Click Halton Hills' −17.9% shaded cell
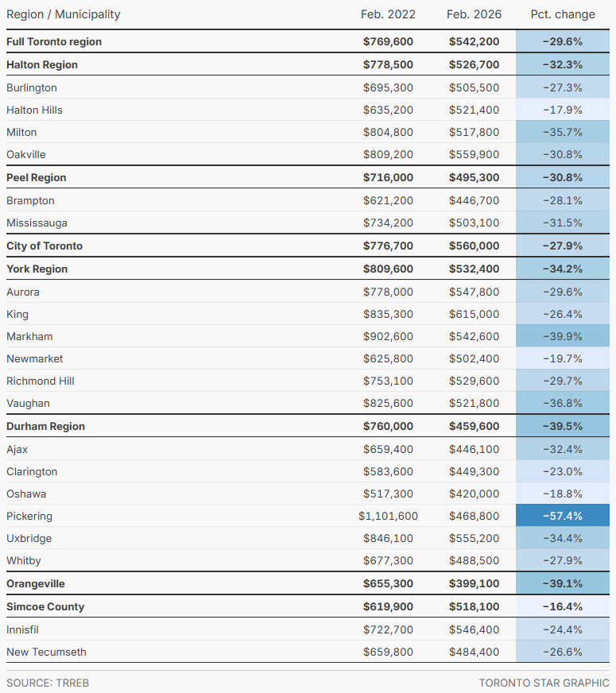The height and width of the screenshot is (693, 616). click(563, 110)
